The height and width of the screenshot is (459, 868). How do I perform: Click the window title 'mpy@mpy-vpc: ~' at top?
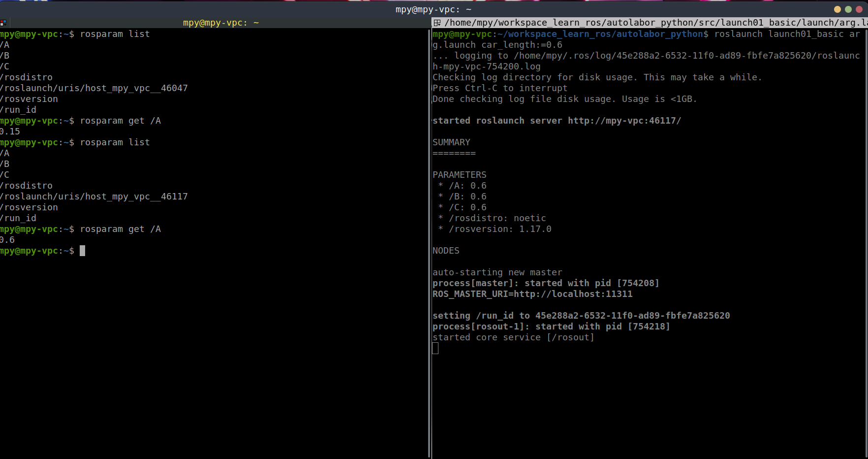click(434, 9)
